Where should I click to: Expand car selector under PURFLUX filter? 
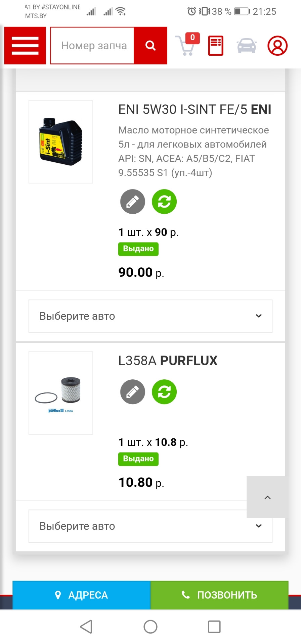click(150, 526)
